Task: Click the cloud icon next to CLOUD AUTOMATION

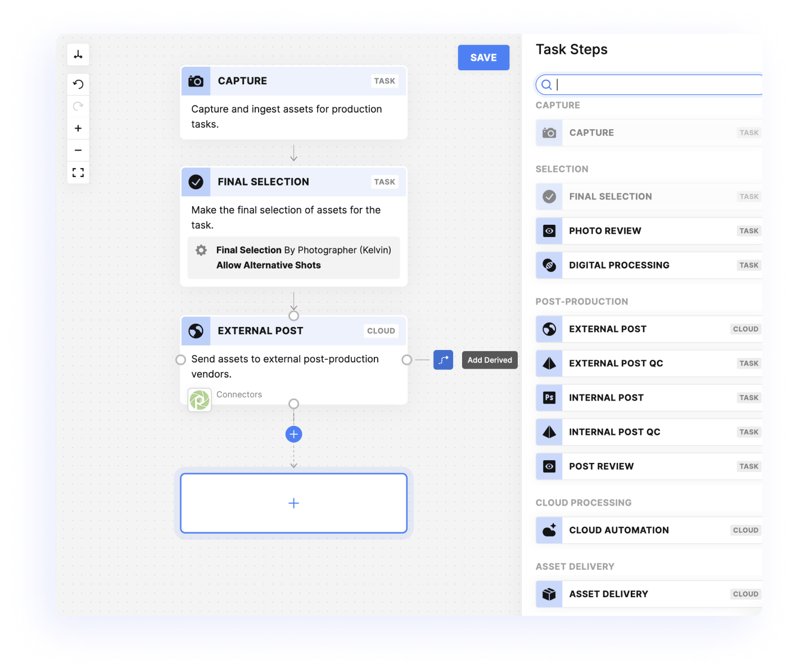Action: tap(549, 530)
